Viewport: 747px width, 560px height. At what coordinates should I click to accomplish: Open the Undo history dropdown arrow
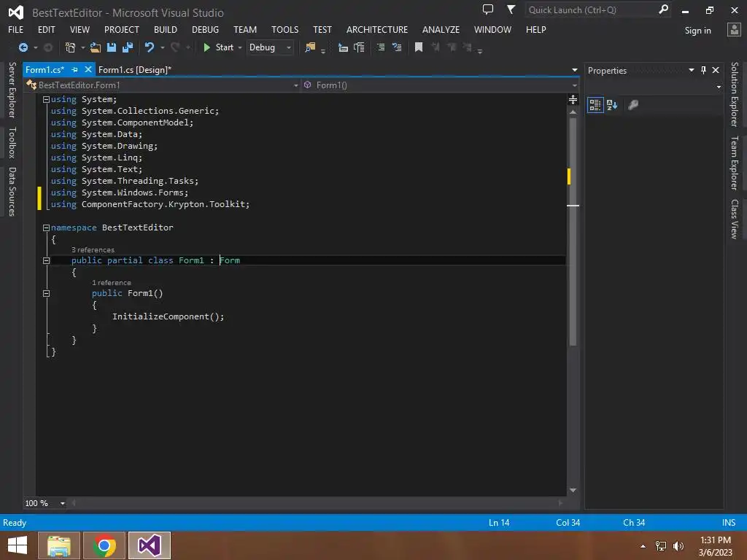tap(163, 47)
